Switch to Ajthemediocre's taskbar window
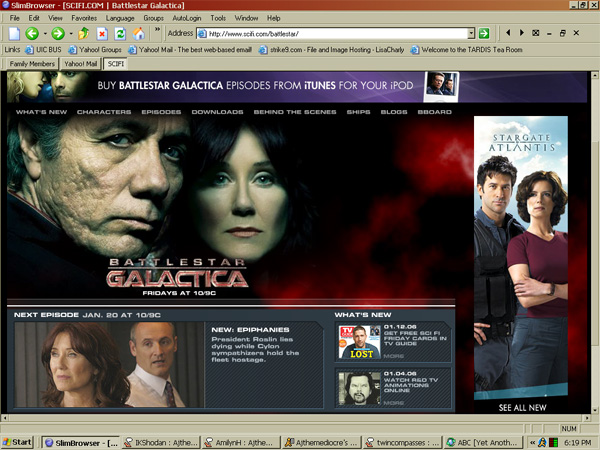Image resolution: width=600 pixels, height=450 pixels. [x=321, y=443]
